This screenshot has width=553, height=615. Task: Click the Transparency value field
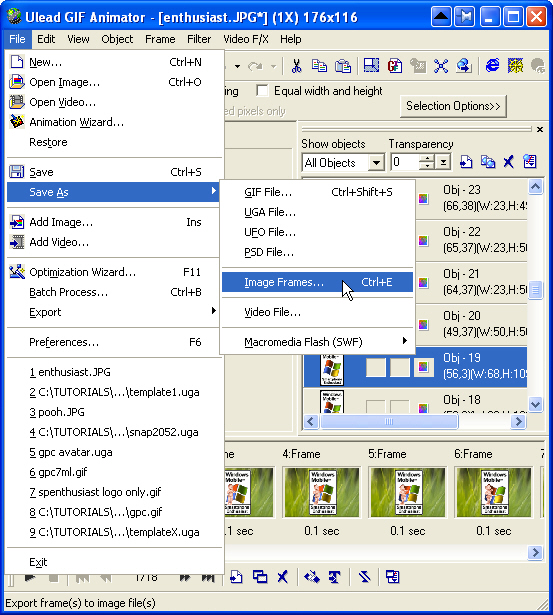point(405,162)
